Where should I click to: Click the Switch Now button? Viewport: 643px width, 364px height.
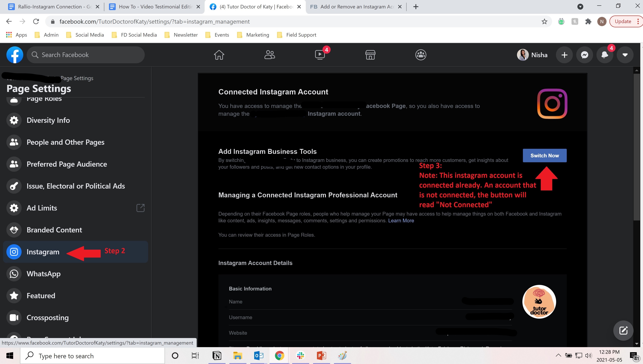544,156
